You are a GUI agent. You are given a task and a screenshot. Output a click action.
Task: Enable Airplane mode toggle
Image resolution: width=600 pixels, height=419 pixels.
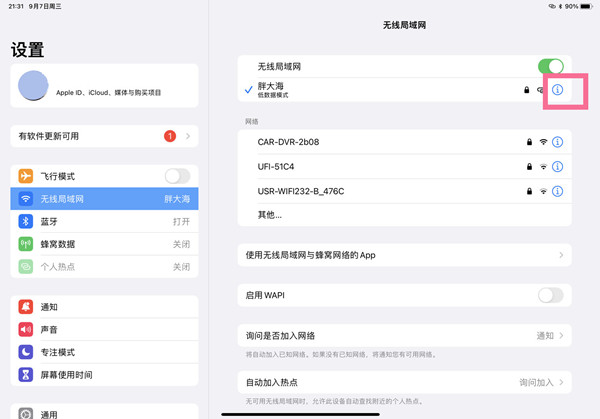(177, 176)
